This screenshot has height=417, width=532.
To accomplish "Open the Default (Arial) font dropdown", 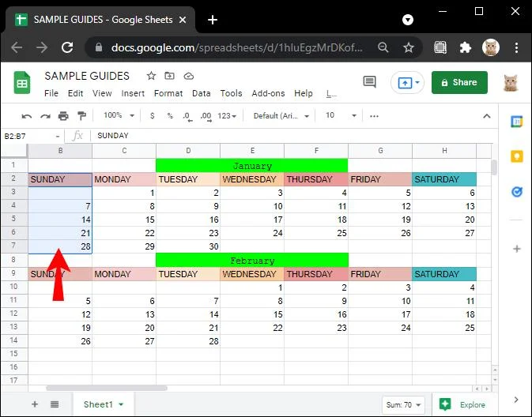I will click(x=281, y=116).
